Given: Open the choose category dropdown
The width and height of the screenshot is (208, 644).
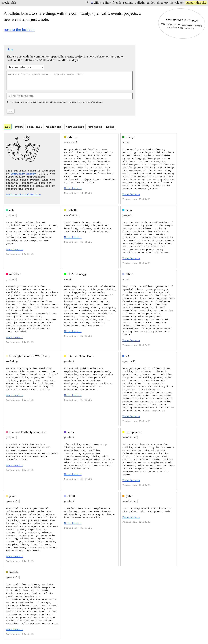Looking at the screenshot, I should [x=25, y=67].
